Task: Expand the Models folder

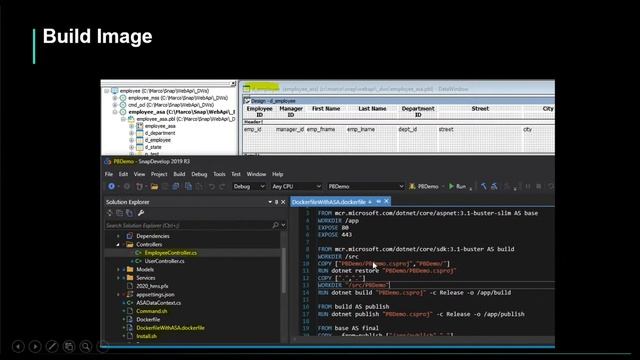Action: tap(118, 269)
